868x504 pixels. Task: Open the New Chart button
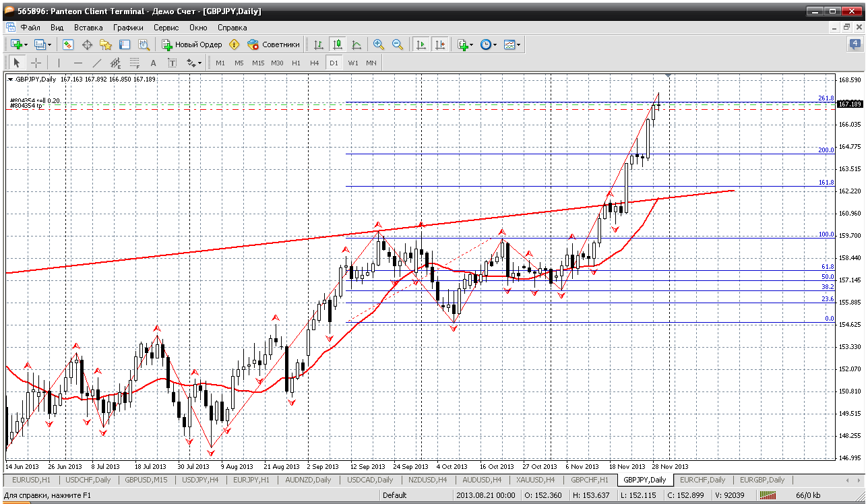point(16,44)
